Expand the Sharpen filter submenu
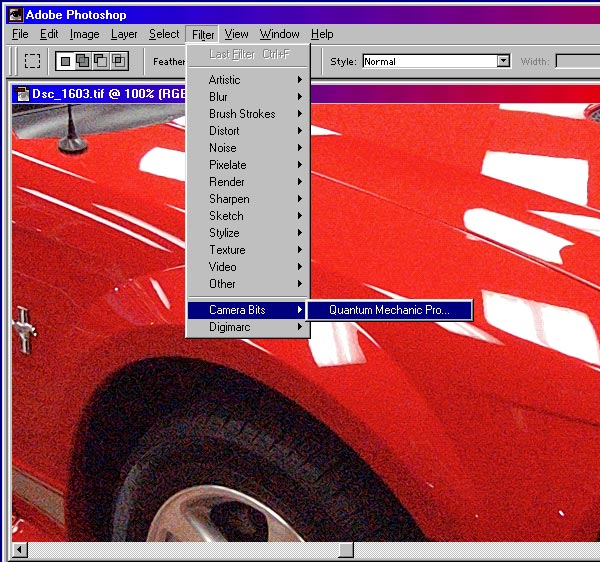Image resolution: width=600 pixels, height=562 pixels. click(x=248, y=199)
